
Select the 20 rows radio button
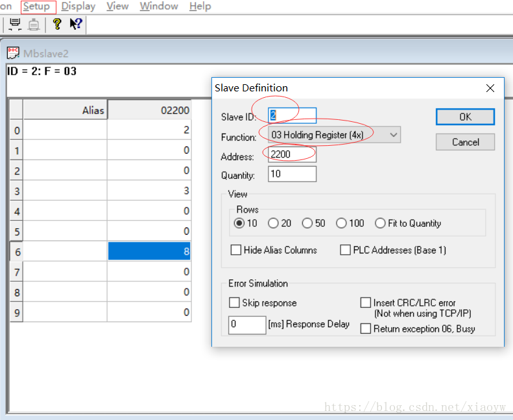pyautogui.click(x=273, y=223)
